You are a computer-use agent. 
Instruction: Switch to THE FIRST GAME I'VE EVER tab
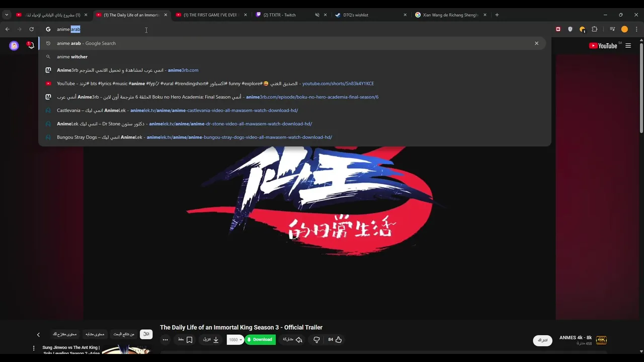211,15
